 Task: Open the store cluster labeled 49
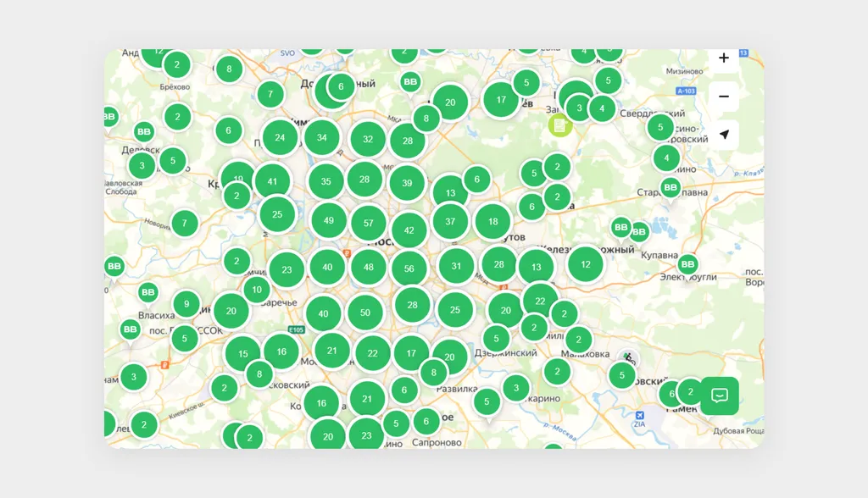[329, 220]
